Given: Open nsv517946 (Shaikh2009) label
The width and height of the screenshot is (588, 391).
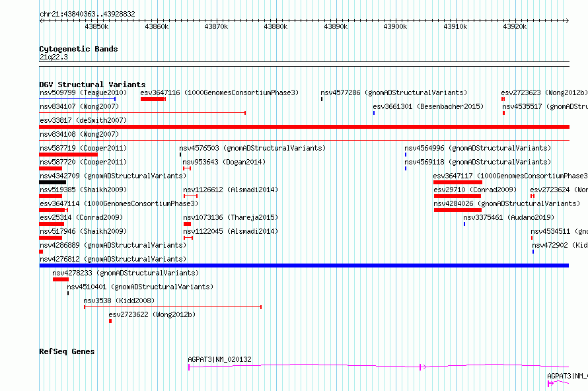Looking at the screenshot, I should coord(83,231).
